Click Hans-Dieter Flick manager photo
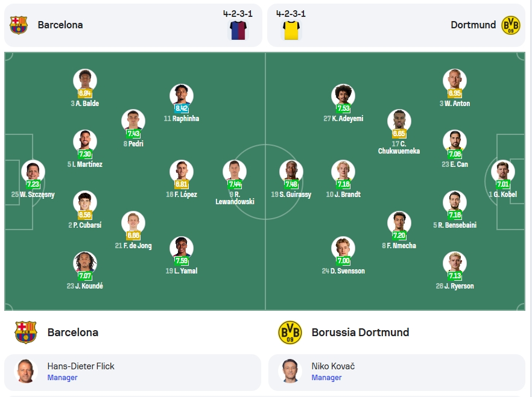The height and width of the screenshot is (397, 532). (x=26, y=371)
